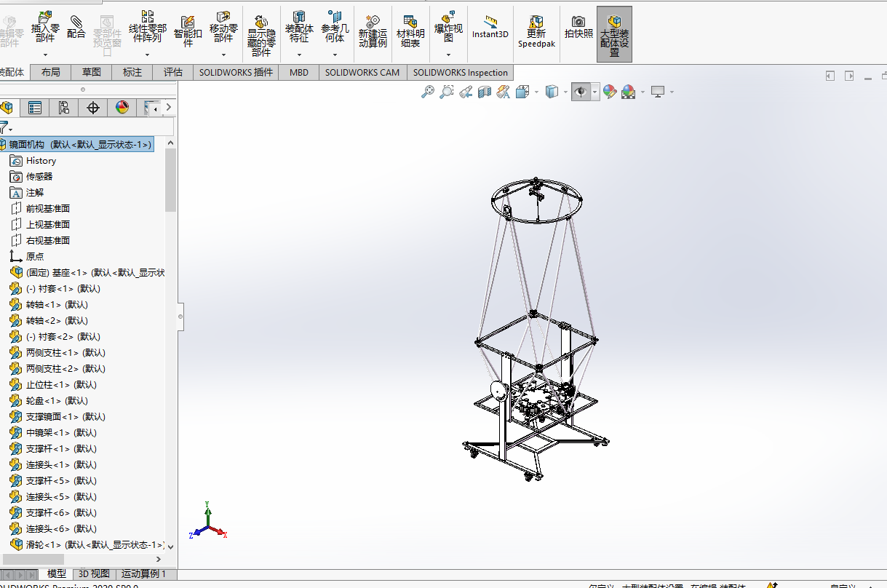Expand the 移动零部件 dropdown arrow

pos(223,55)
